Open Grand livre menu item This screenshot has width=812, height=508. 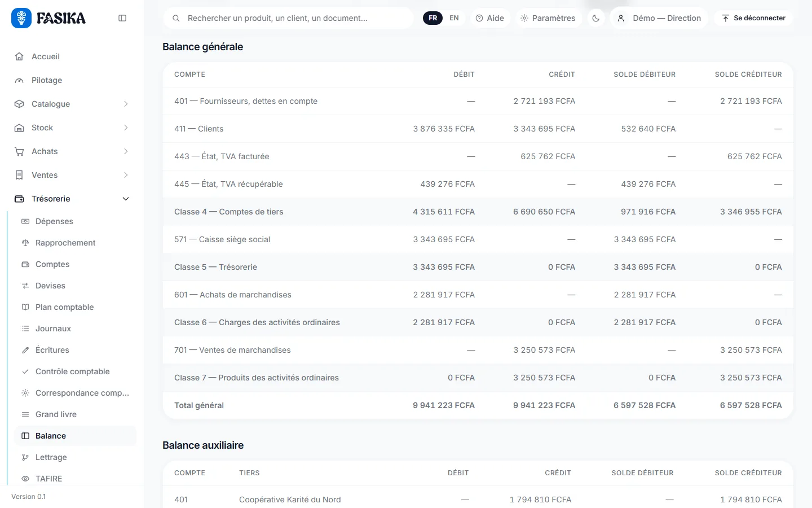[76, 414]
